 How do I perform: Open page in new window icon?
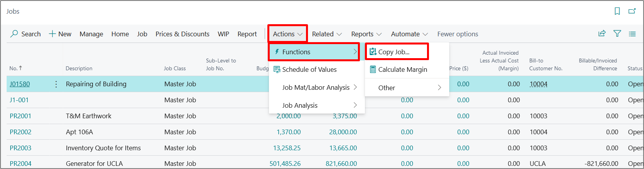coord(632,11)
